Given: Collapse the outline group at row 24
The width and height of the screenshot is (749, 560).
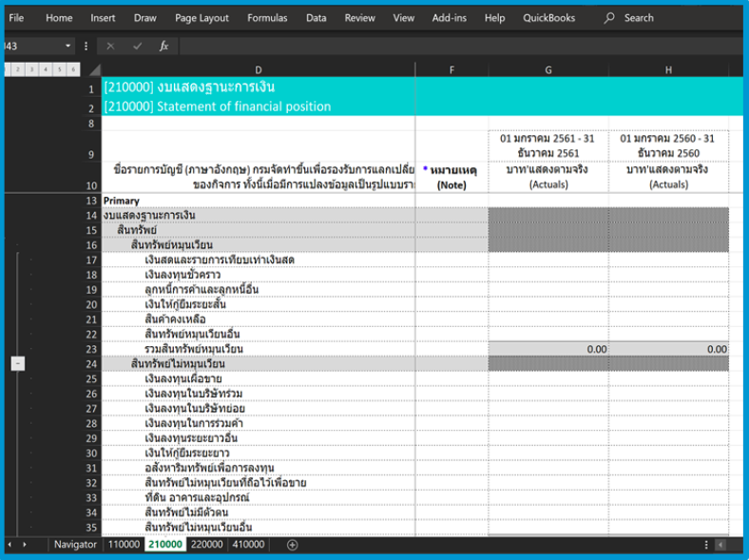Looking at the screenshot, I should [18, 363].
